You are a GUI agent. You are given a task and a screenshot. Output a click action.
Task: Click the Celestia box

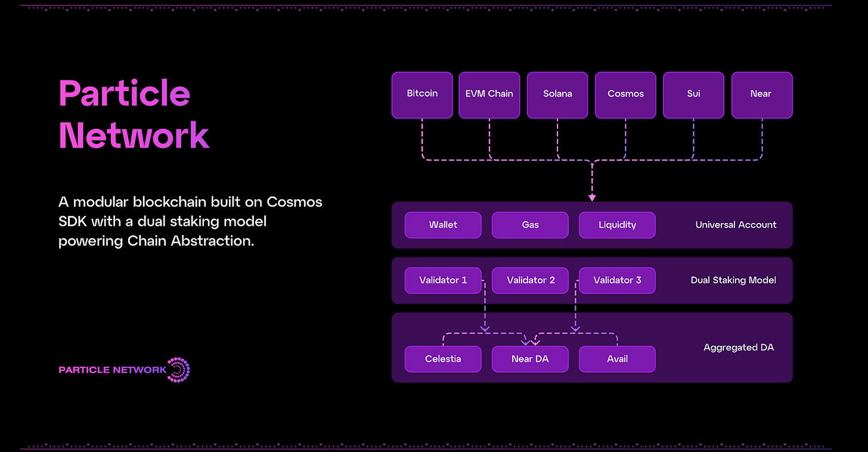[x=443, y=359]
